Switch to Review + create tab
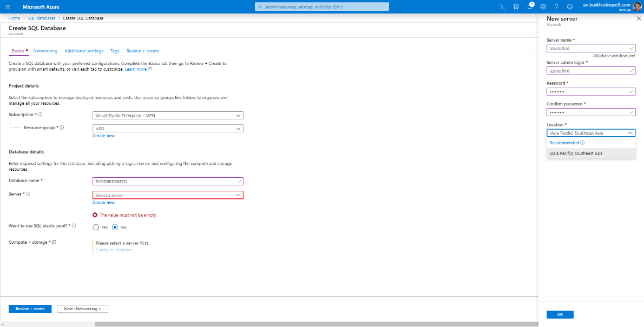The width and height of the screenshot is (644, 327). [142, 51]
